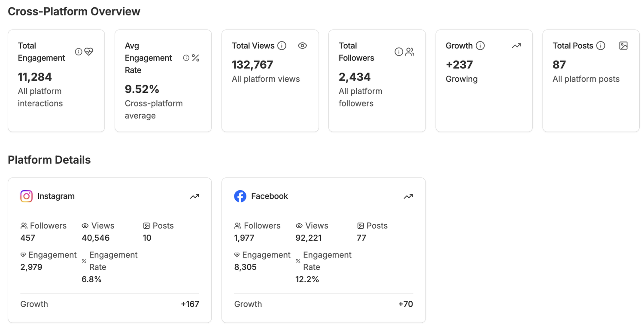Click the trend arrow on Facebook card
This screenshot has height=330, width=644.
pyautogui.click(x=408, y=196)
